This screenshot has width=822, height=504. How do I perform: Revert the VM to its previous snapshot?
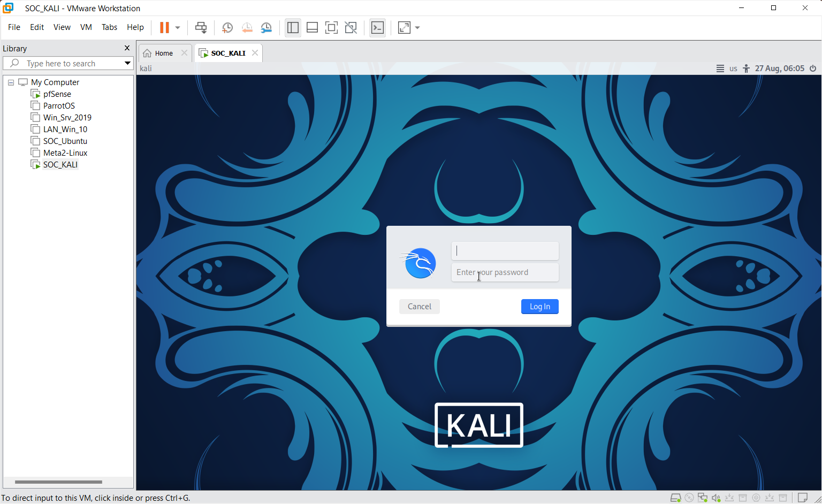247,27
